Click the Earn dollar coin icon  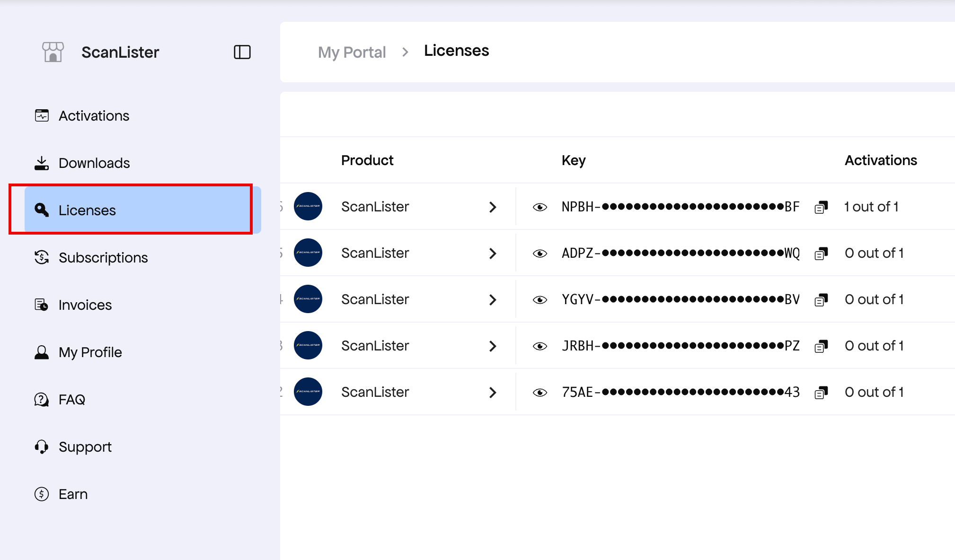42,494
